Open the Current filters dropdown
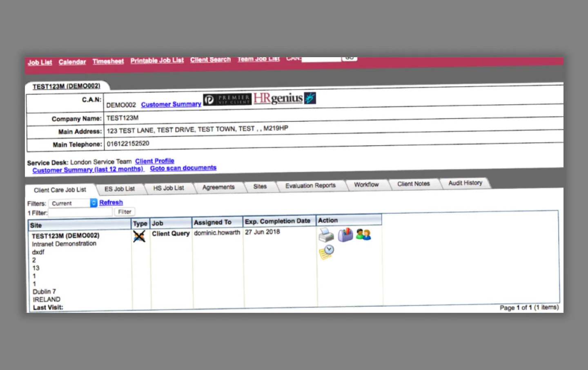The image size is (588, 370). pyautogui.click(x=73, y=203)
